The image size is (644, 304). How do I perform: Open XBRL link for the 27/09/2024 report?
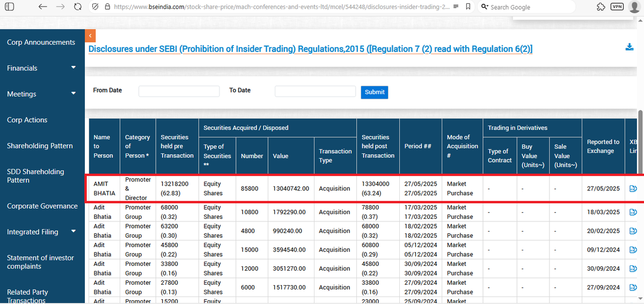tap(633, 287)
